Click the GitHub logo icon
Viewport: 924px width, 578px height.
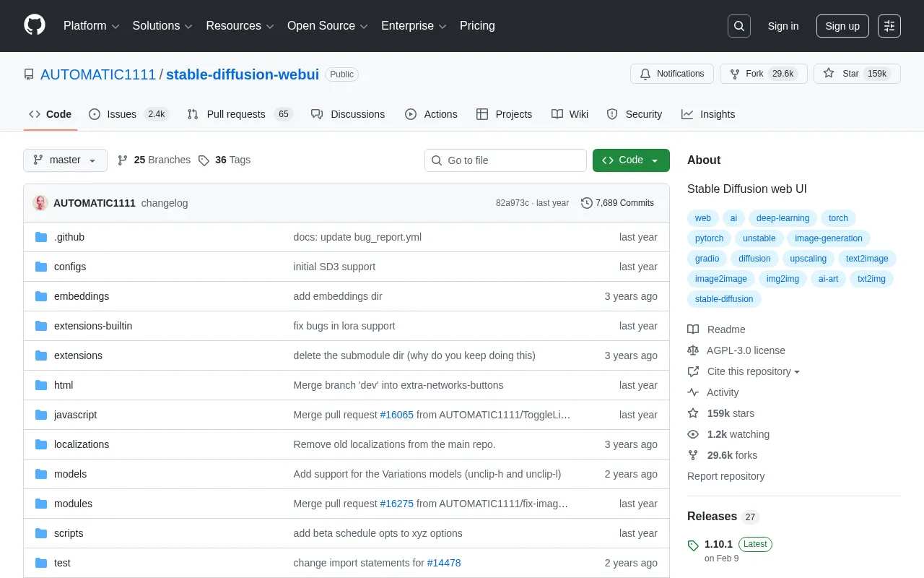pos(35,25)
